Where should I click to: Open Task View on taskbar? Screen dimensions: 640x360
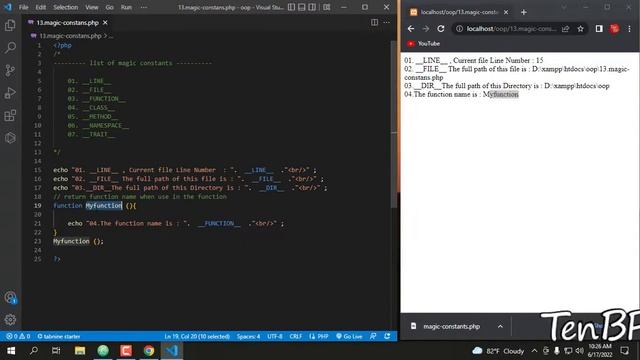56,351
